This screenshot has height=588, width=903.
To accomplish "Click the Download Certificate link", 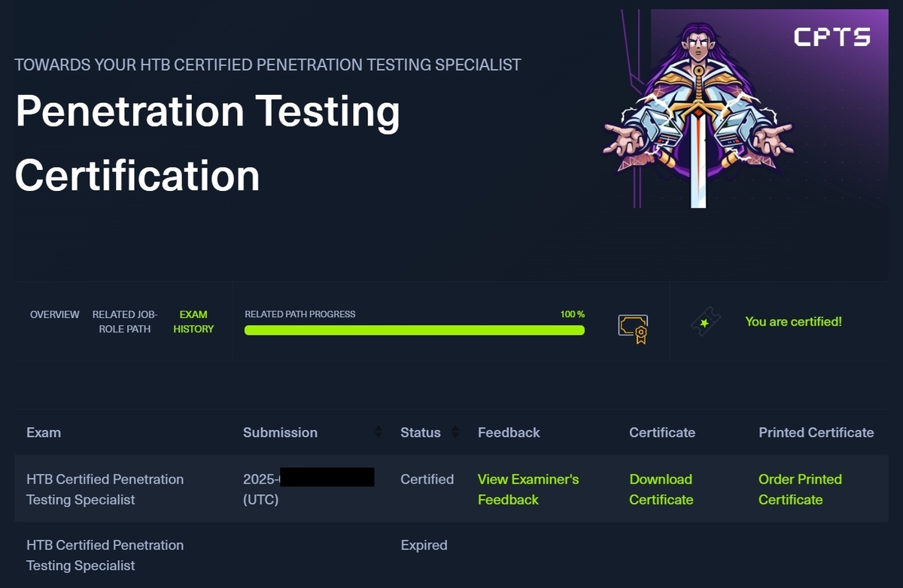I will (661, 489).
